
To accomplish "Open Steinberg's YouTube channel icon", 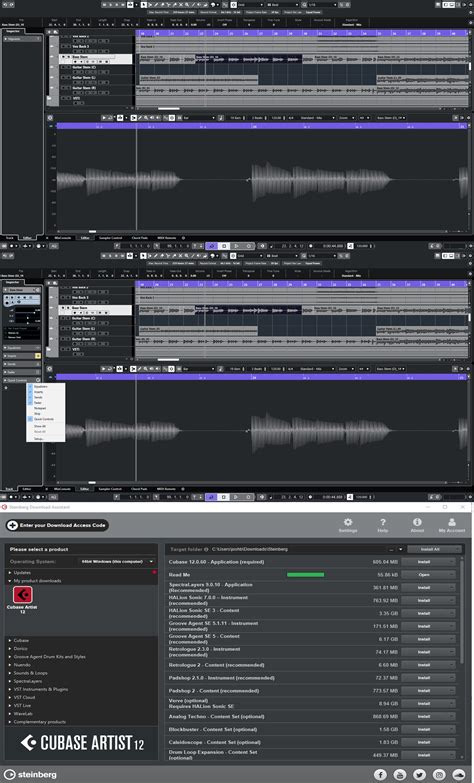I will (400, 775).
